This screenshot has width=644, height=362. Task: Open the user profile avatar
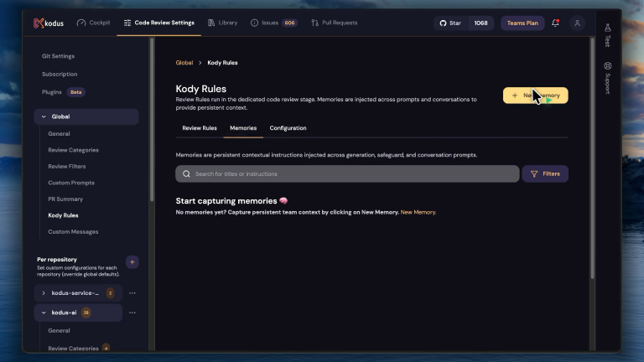[577, 23]
